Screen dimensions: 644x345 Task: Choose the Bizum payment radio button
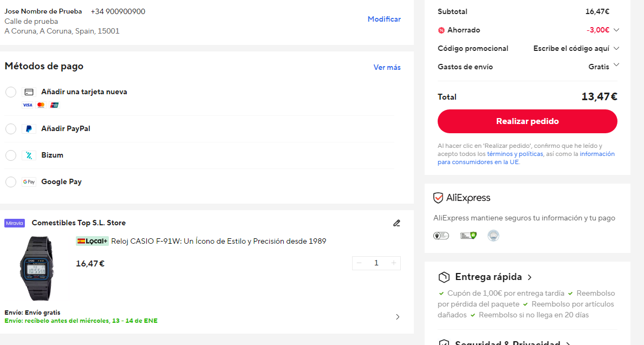click(11, 155)
